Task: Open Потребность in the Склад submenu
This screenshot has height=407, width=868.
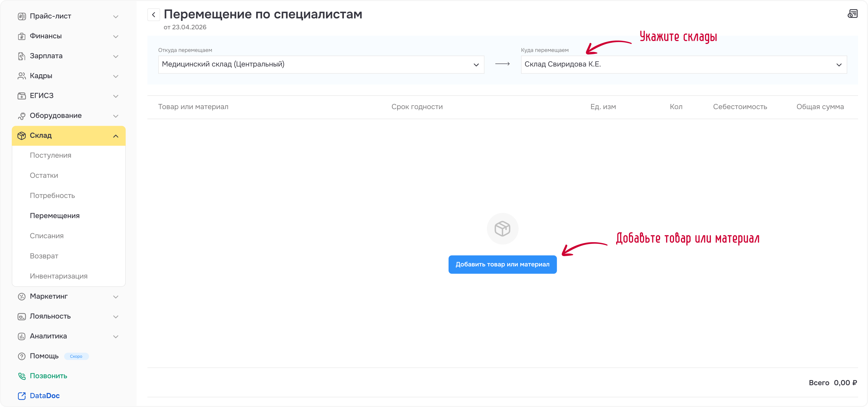Action: pyautogui.click(x=52, y=196)
